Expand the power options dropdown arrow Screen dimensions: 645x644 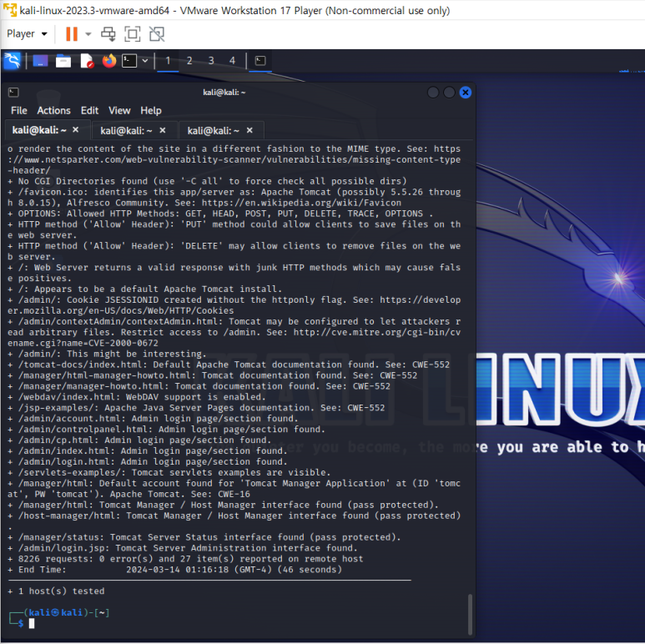point(88,33)
